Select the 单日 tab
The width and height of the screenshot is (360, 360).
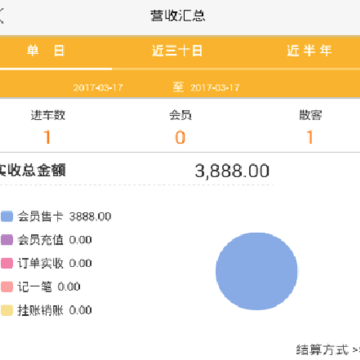pyautogui.click(x=45, y=51)
